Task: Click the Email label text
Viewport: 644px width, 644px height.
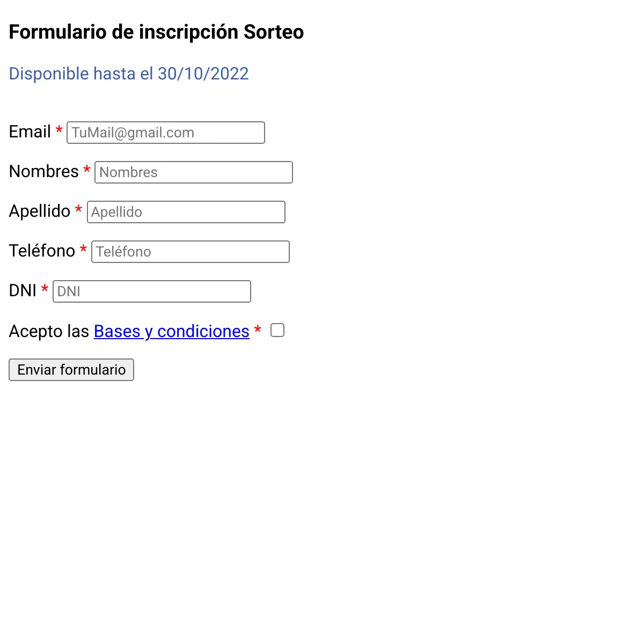Action: pos(30,132)
